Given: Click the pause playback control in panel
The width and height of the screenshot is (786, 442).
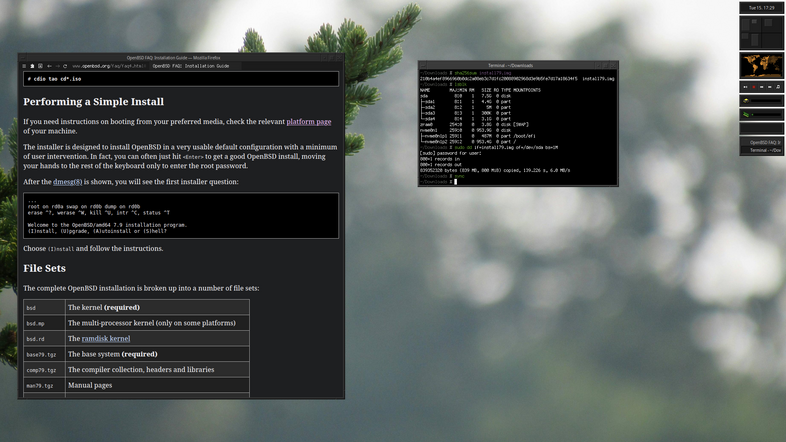Looking at the screenshot, I should 745,87.
